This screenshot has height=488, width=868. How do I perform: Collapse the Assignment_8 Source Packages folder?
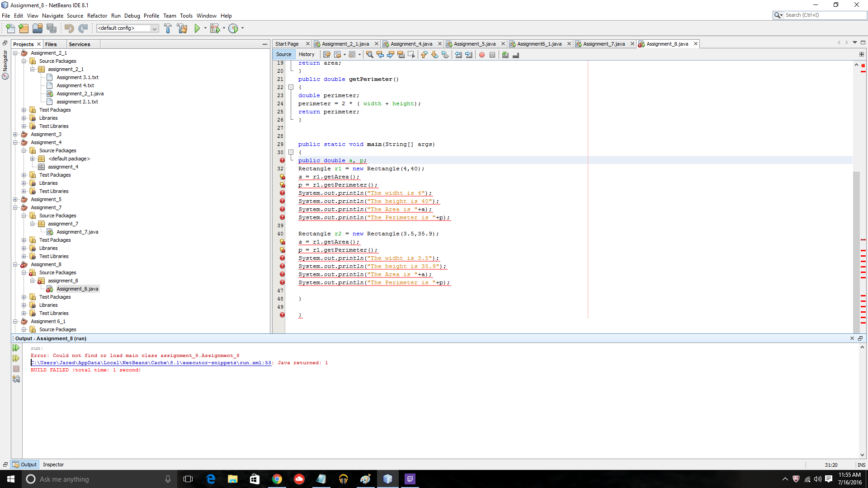click(x=24, y=272)
